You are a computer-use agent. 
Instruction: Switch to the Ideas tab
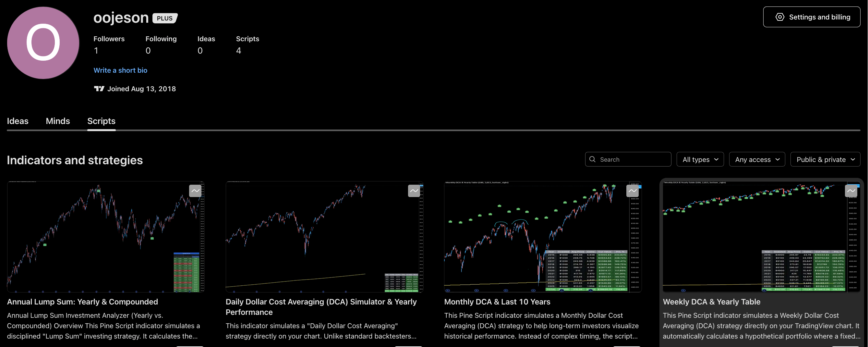point(18,121)
